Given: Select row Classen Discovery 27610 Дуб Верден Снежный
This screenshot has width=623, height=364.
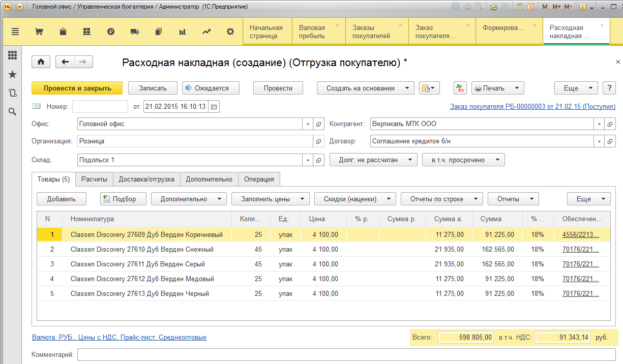Looking at the screenshot, I should (324, 249).
